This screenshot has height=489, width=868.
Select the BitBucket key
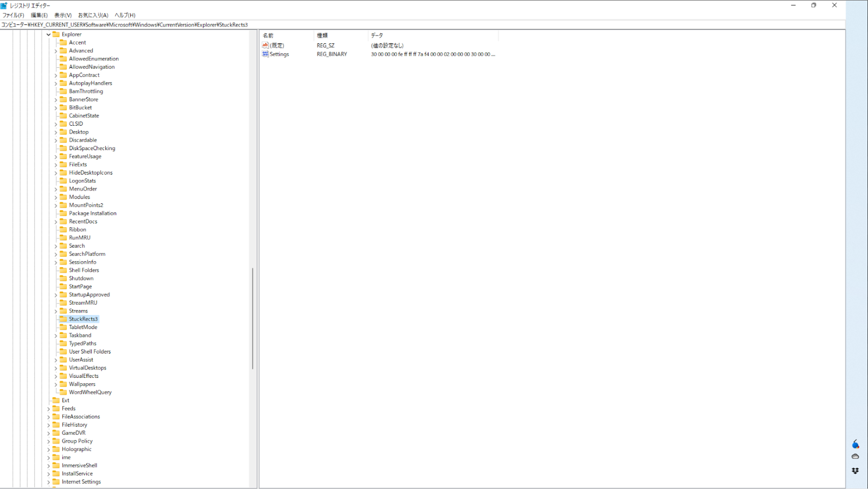[x=80, y=108]
